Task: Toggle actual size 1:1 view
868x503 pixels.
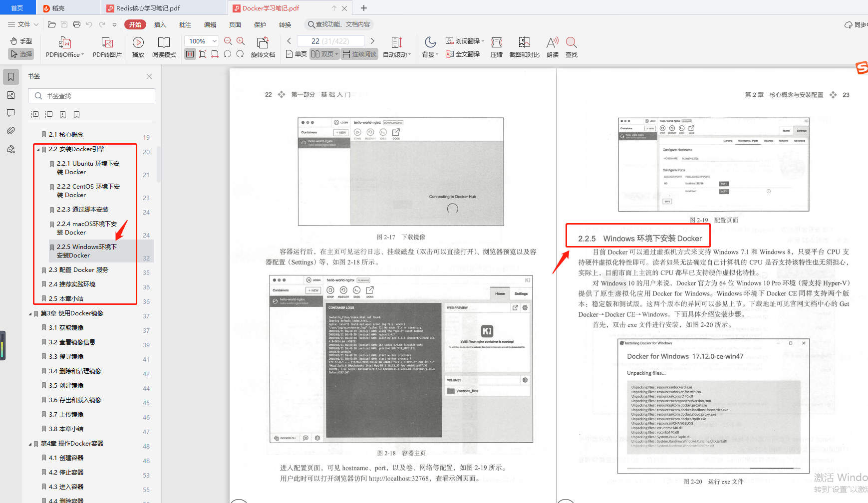Action: 190,54
